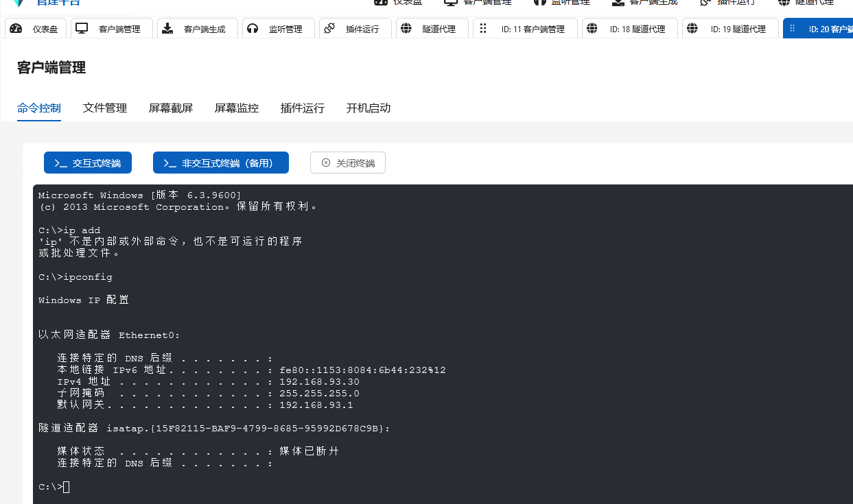Click the grid icon on the ID: 11 tab
853x504 pixels.
pos(483,29)
